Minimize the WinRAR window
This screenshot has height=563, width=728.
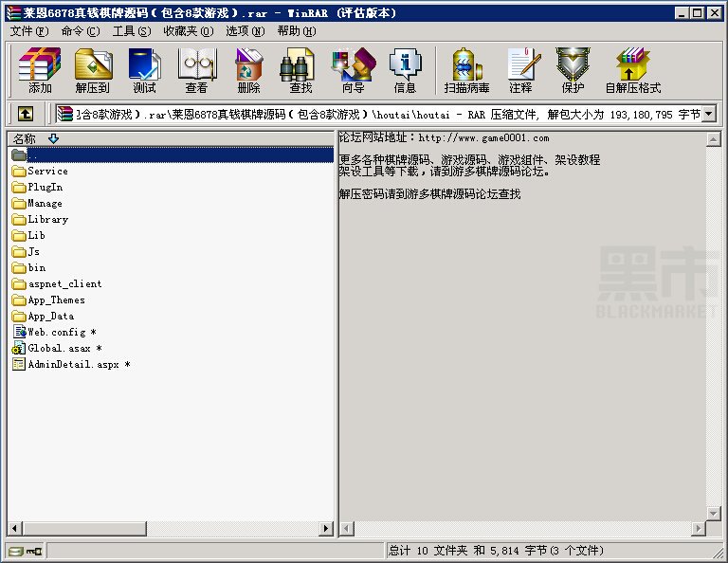click(682, 13)
